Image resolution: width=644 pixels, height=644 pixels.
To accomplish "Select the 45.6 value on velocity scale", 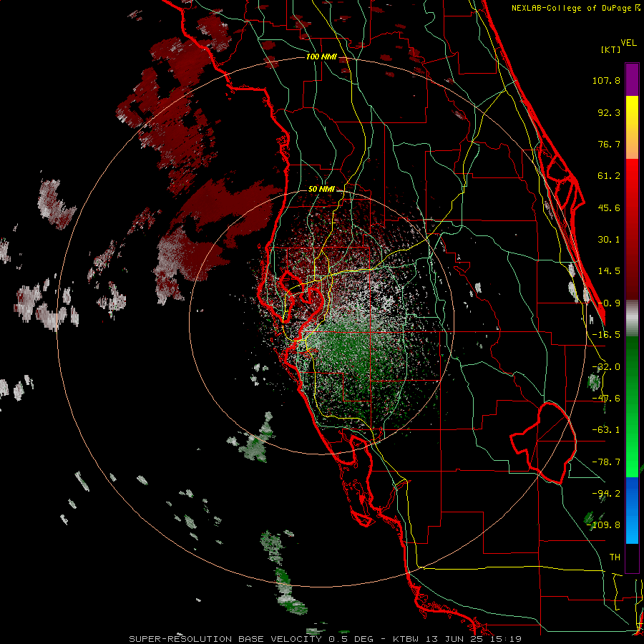I will pyautogui.click(x=609, y=208).
